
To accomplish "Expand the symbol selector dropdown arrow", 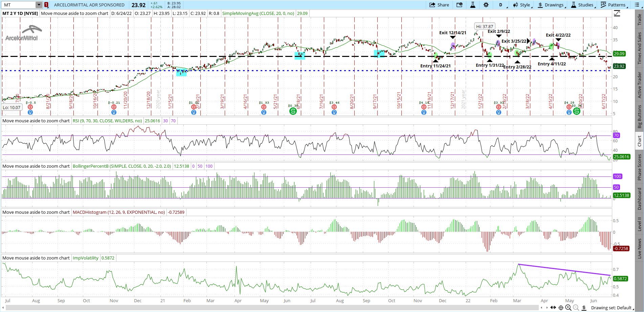I will click(x=39, y=5).
